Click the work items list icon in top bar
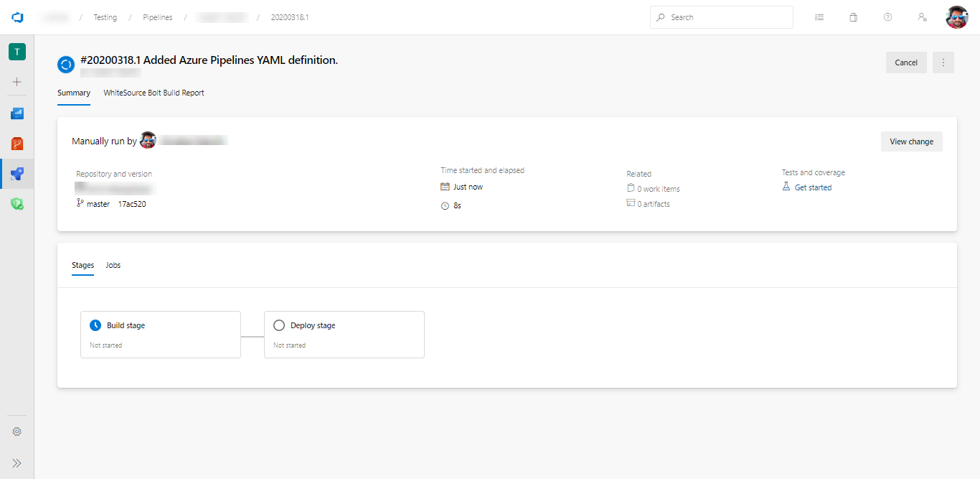Image resolution: width=980 pixels, height=479 pixels. [x=819, y=17]
